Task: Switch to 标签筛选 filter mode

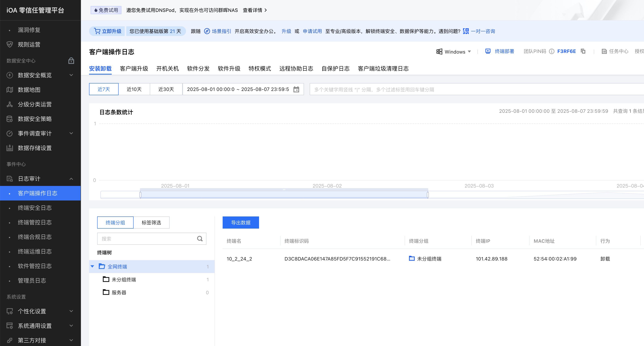Action: tap(151, 223)
